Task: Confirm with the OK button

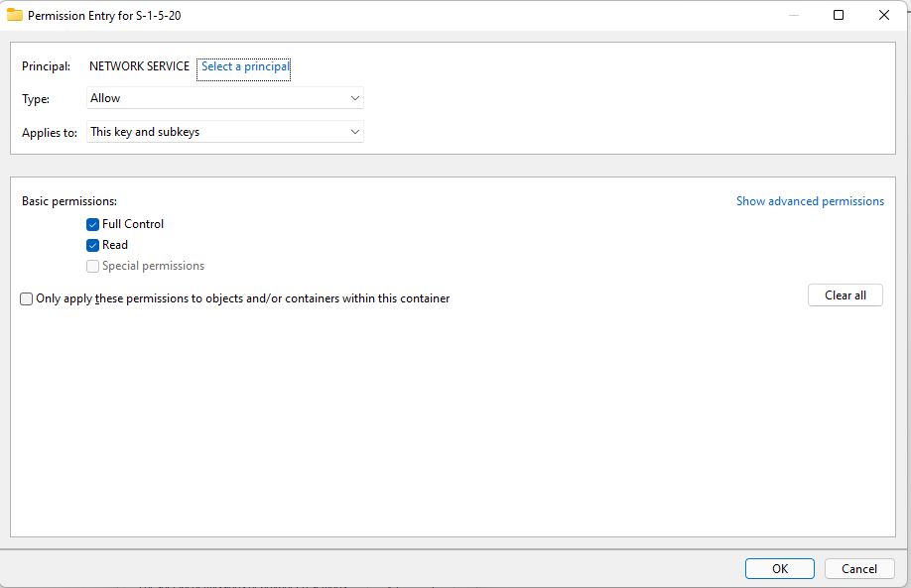Action: click(780, 568)
